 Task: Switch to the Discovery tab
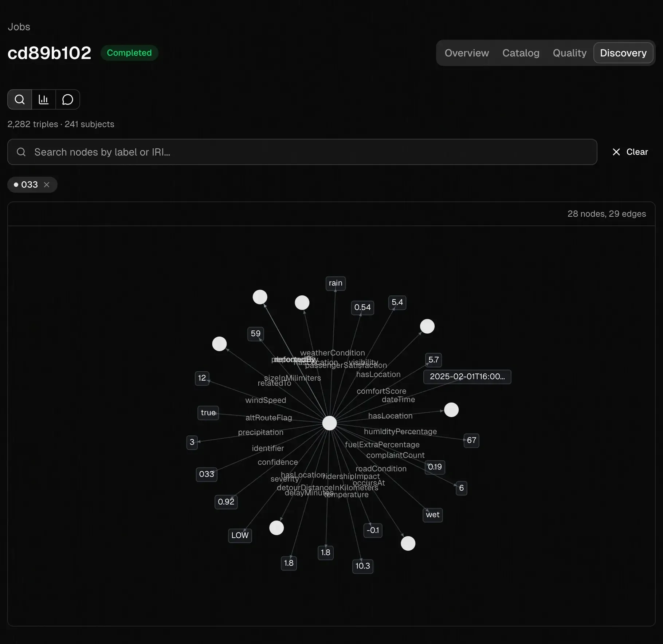point(623,53)
